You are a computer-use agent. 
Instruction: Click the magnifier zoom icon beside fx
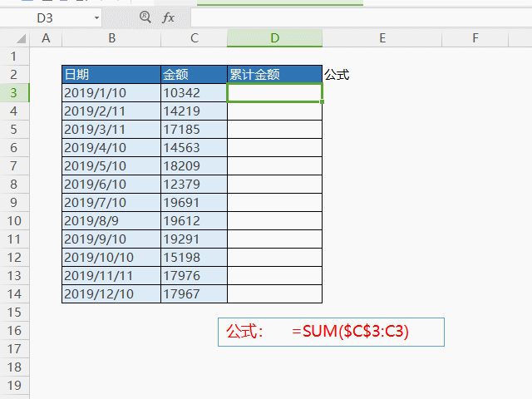tap(145, 17)
